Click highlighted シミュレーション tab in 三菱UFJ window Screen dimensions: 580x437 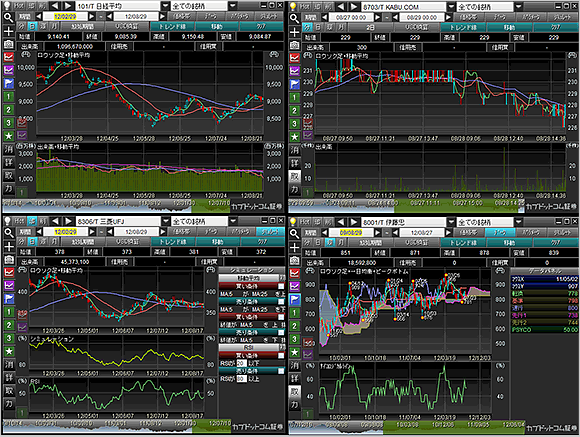pos(270,232)
